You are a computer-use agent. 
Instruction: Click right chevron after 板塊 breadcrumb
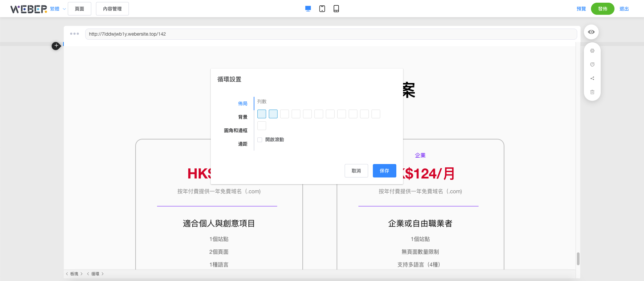[82, 274]
